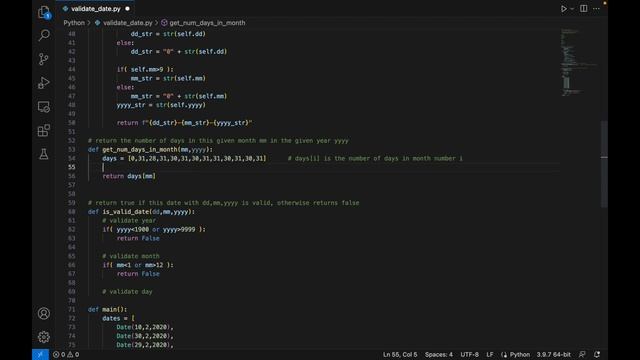Click the Python folder breadcrumb
The height and width of the screenshot is (360, 640).
(74, 23)
